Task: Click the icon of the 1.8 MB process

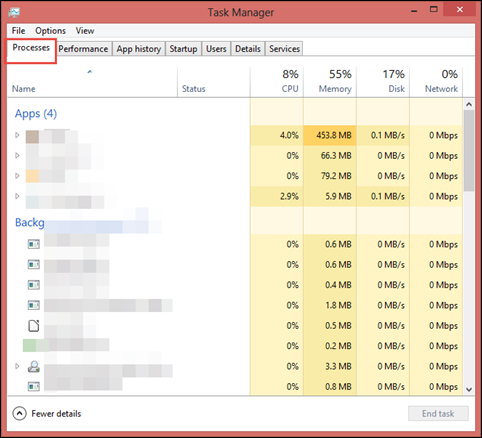Action: 34,305
